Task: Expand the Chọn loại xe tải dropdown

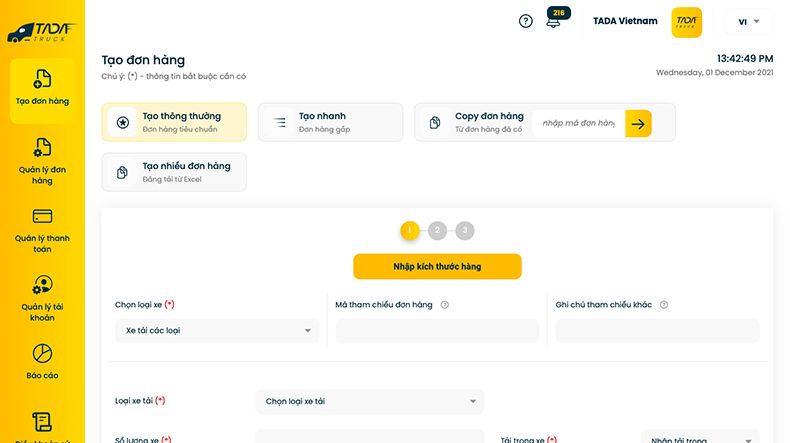Action: (369, 402)
